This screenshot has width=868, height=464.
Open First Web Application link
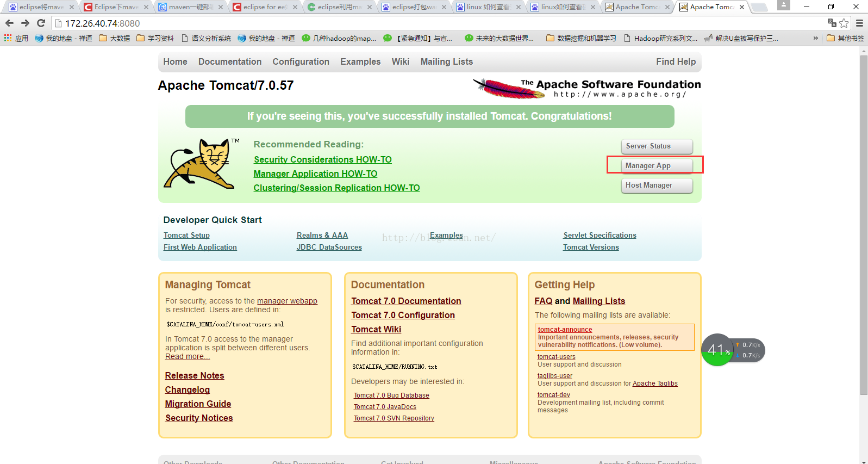click(x=200, y=247)
